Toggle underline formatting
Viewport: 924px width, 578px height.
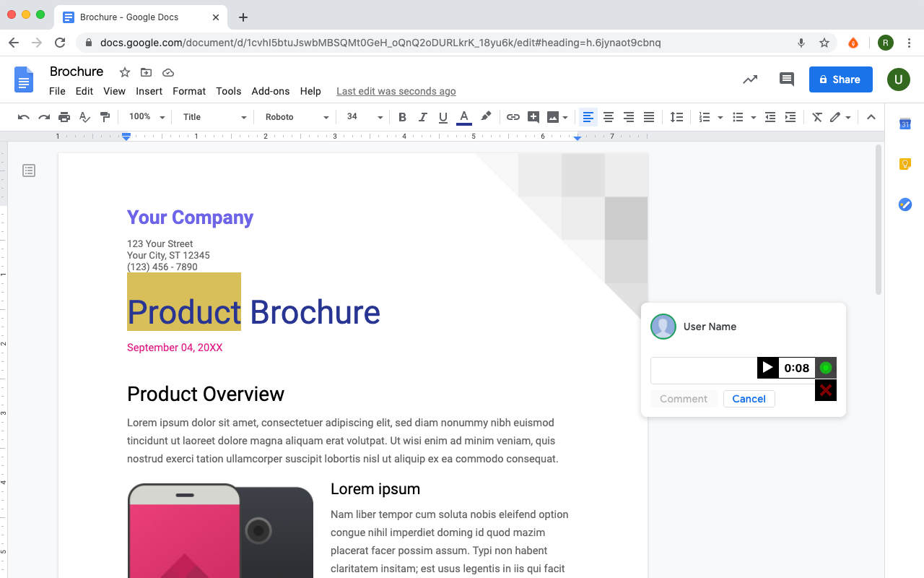(443, 117)
